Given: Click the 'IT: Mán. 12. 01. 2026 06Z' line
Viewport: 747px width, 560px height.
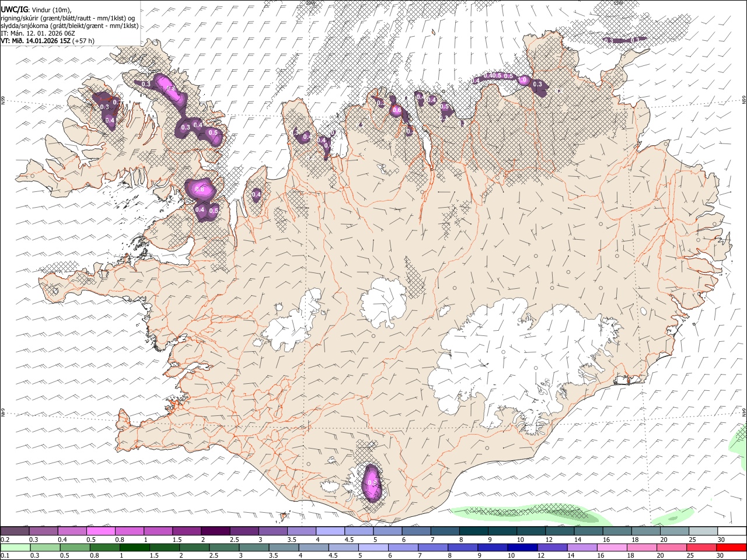Looking at the screenshot, I should tap(38, 33).
